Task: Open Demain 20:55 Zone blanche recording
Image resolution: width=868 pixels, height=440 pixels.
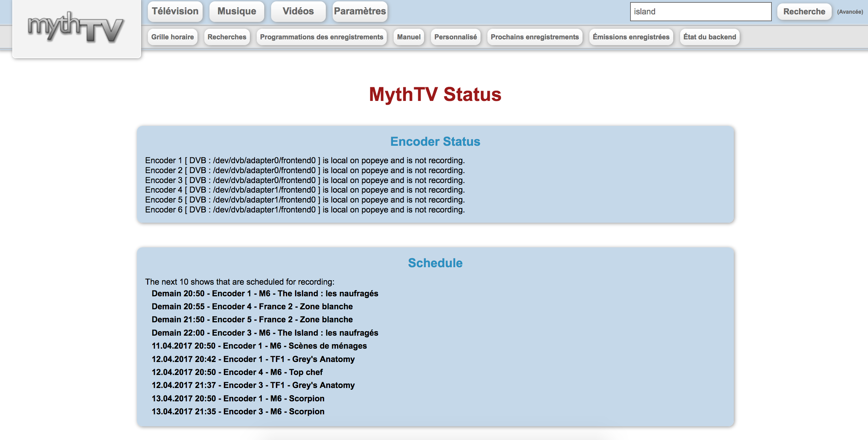Action: 252,307
